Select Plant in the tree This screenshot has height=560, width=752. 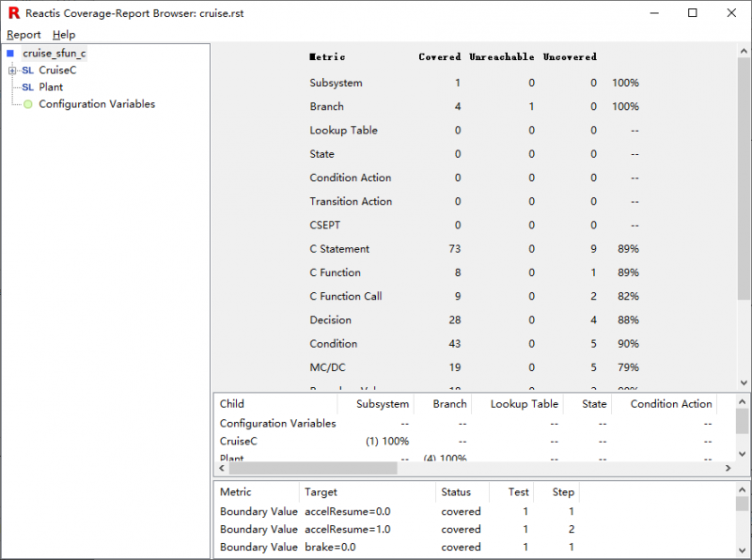[51, 87]
